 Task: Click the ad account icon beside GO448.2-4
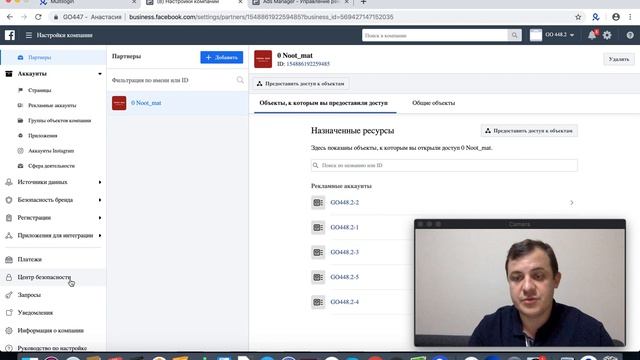(x=318, y=302)
